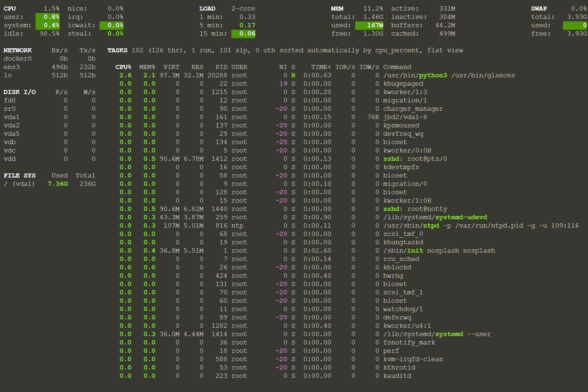Select the fsnotify_mark process row
Screen dimensions: 588x392
coord(277,342)
